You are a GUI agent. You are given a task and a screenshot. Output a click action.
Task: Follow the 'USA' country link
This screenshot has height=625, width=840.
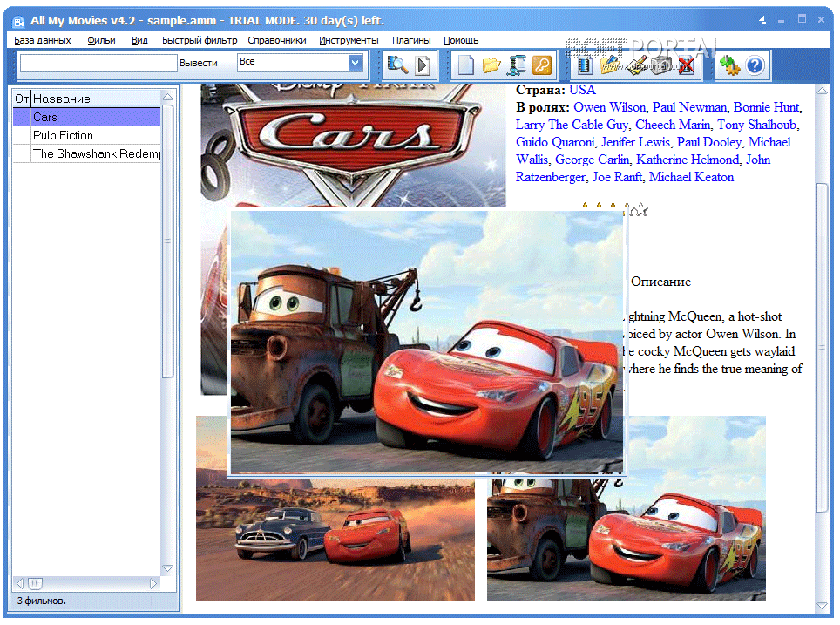[582, 90]
